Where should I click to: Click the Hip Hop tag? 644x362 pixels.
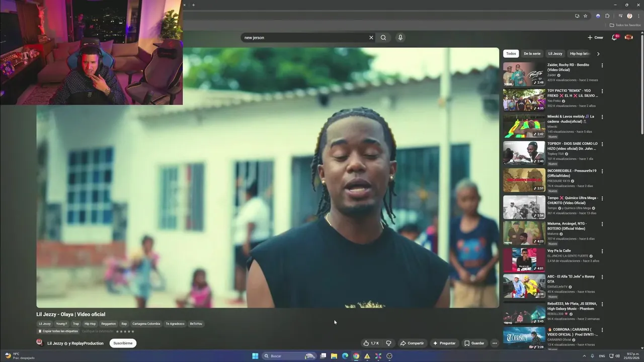tap(90, 324)
